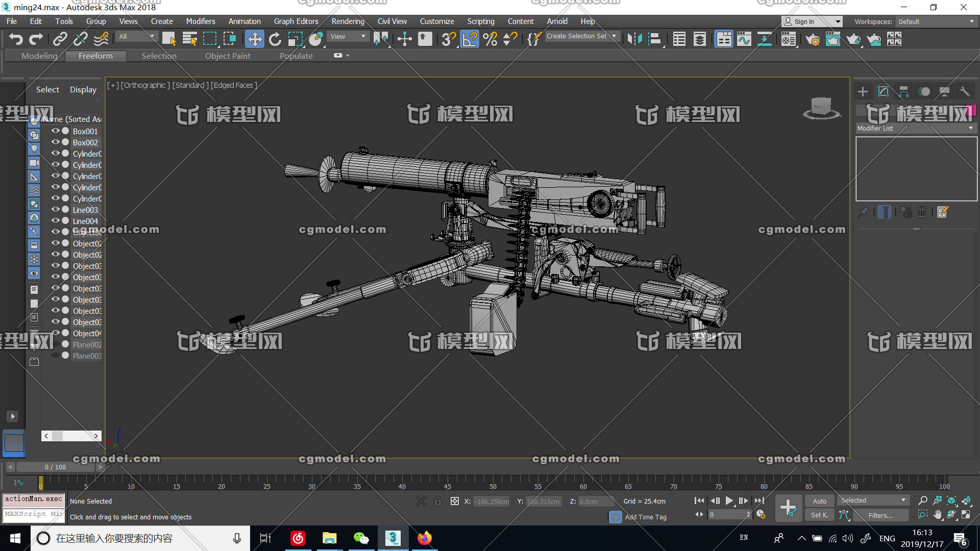980x551 pixels.
Task: Click the Filters... button
Action: coord(880,515)
